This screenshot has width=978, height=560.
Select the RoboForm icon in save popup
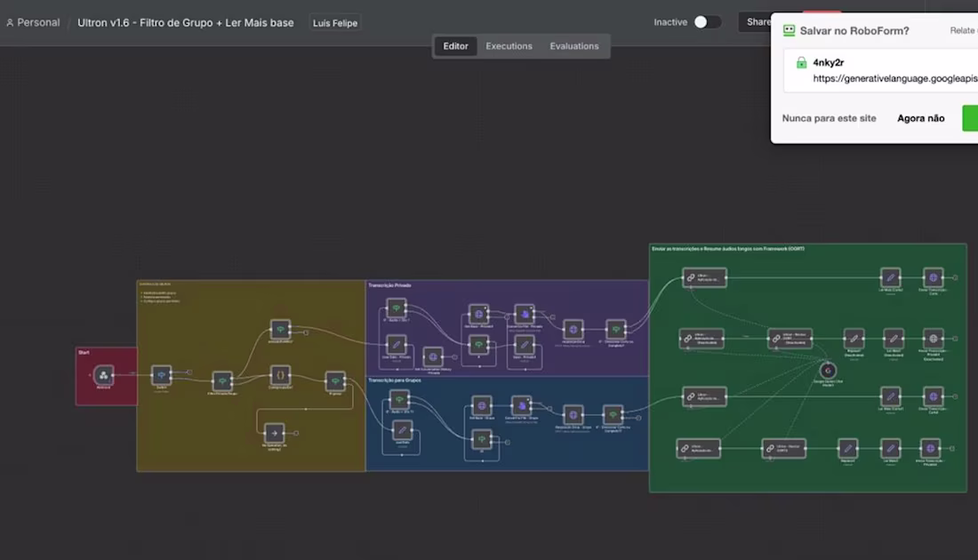click(789, 30)
